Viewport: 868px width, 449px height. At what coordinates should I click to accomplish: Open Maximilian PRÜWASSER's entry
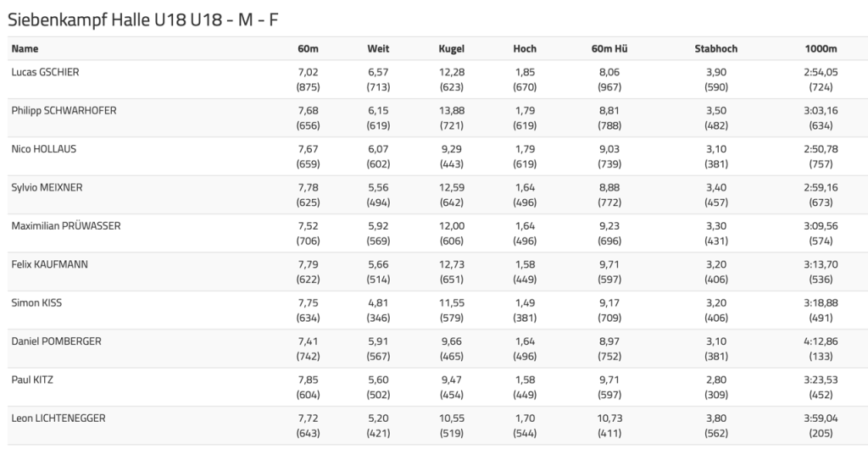66,226
